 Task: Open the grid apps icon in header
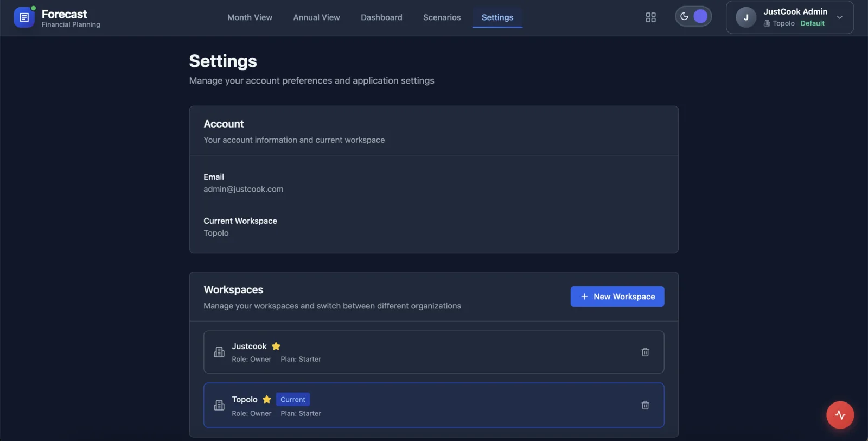pyautogui.click(x=650, y=17)
